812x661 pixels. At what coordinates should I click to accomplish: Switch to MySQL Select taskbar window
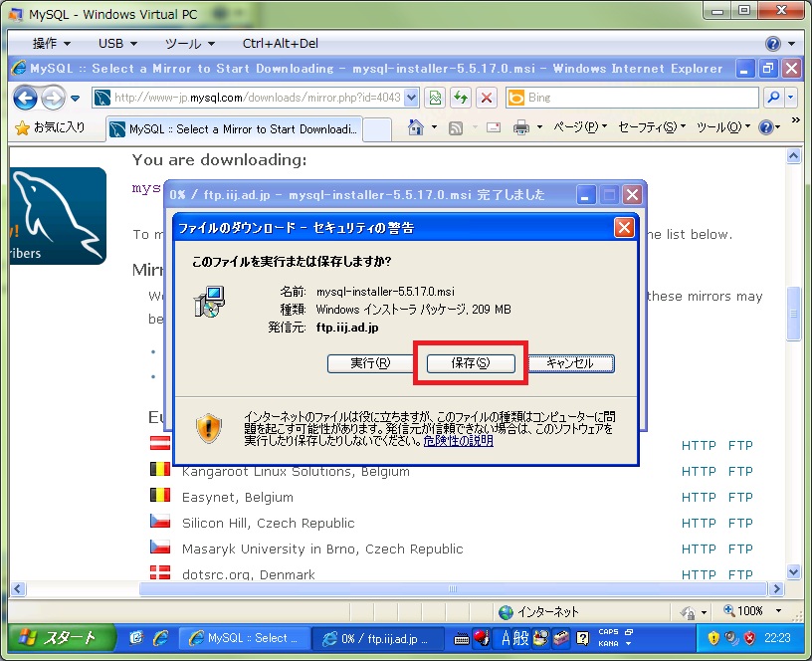245,638
